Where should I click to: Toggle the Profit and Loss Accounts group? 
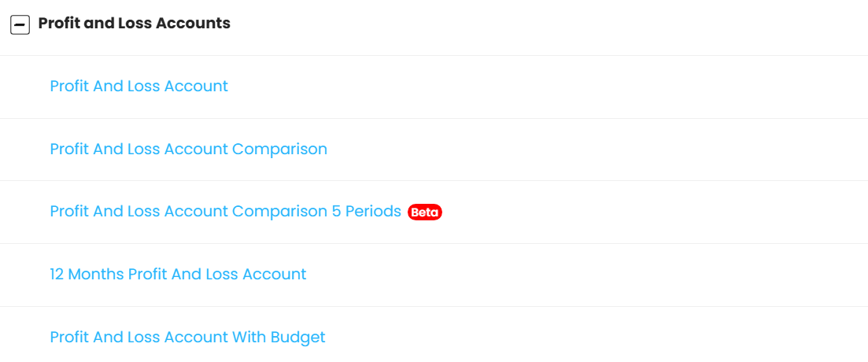(20, 25)
